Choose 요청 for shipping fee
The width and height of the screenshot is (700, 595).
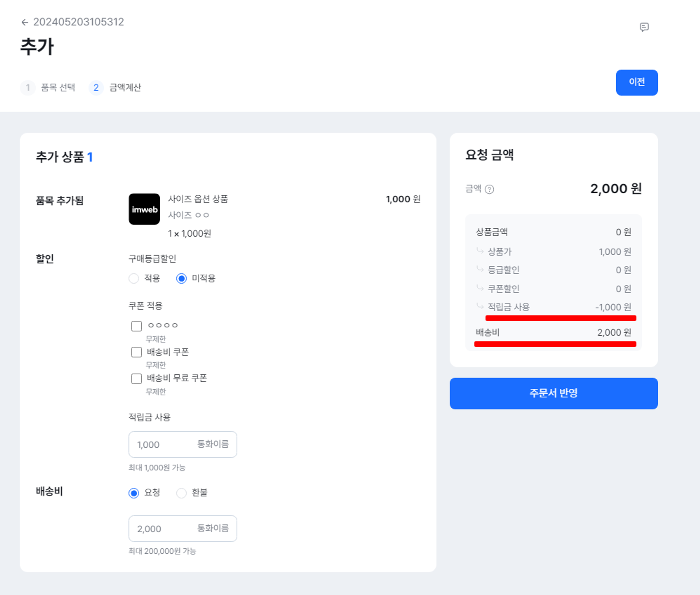(134, 493)
